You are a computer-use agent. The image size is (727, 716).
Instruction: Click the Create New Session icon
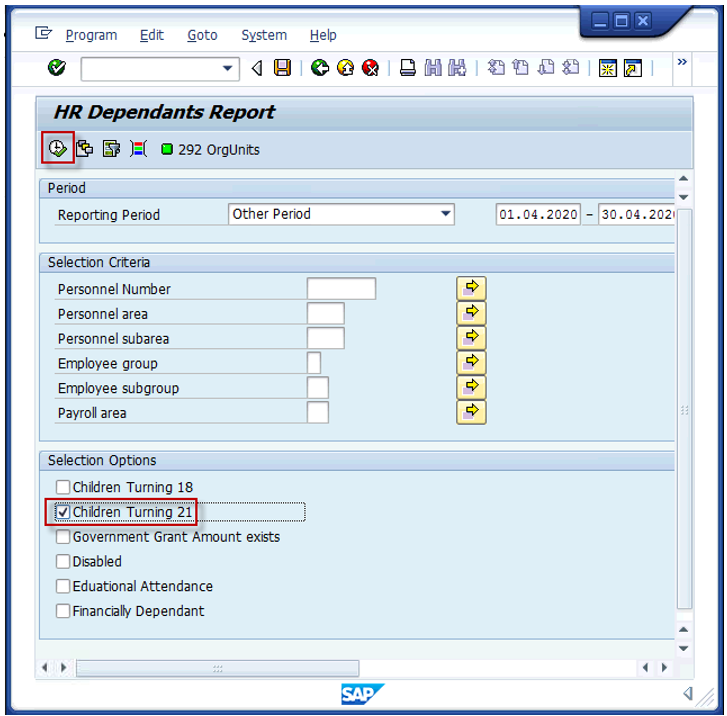(607, 68)
